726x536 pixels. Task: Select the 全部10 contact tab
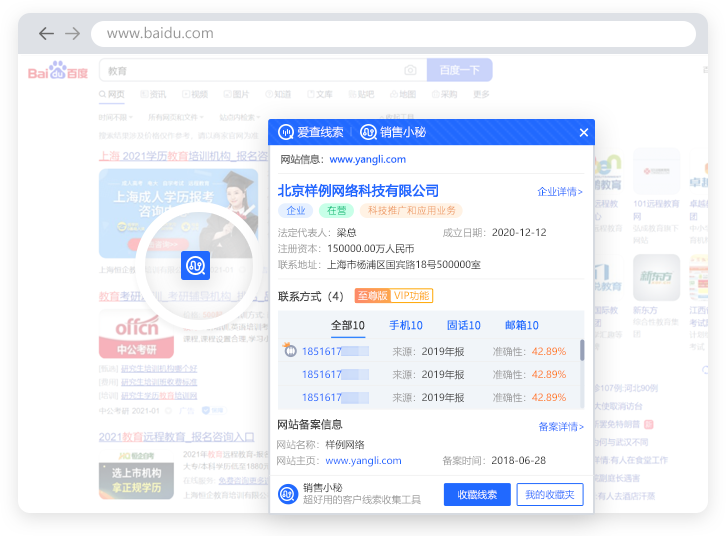(x=348, y=325)
